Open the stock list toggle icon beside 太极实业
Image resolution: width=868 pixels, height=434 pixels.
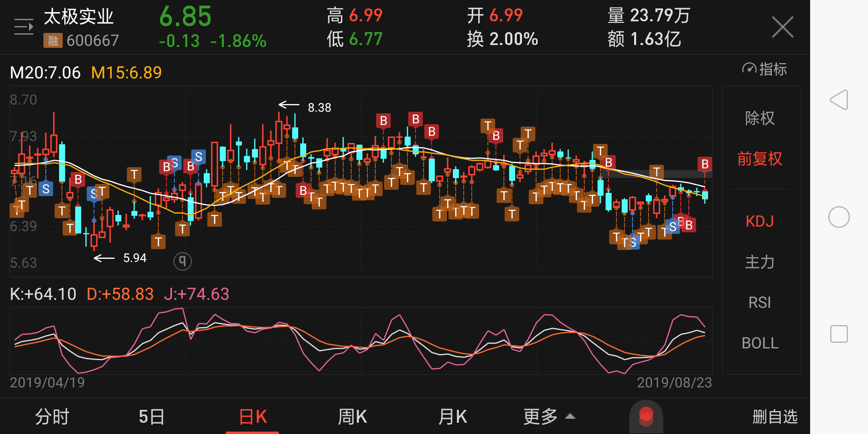(x=24, y=27)
